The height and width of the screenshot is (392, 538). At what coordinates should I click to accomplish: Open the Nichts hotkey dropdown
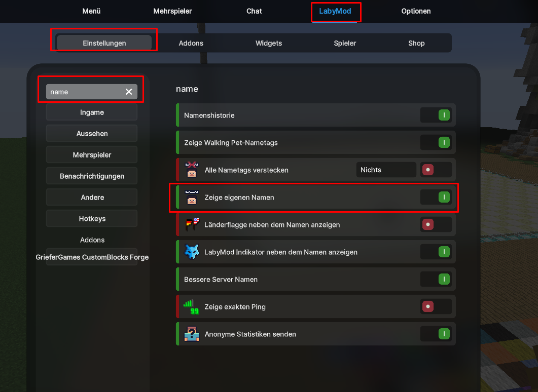[x=386, y=170]
